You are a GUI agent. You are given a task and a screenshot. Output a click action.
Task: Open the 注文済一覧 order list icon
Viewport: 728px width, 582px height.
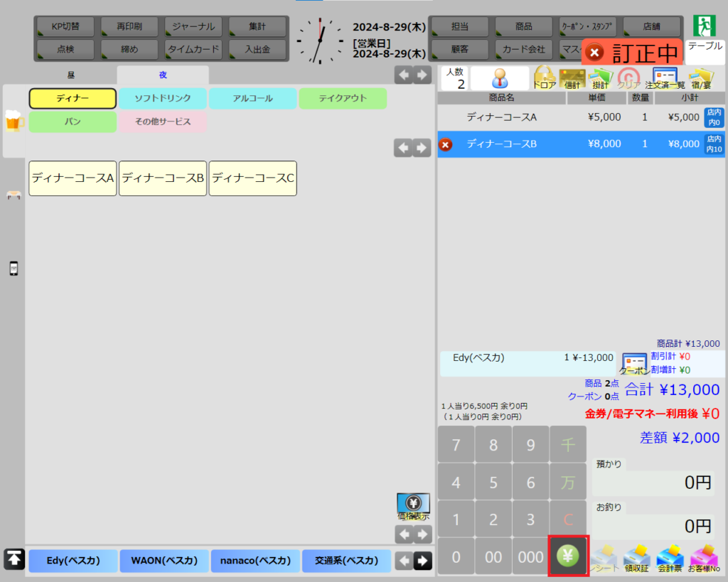[x=665, y=77]
